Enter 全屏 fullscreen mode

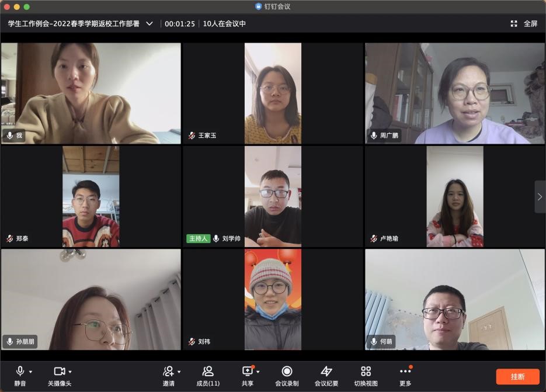click(524, 24)
